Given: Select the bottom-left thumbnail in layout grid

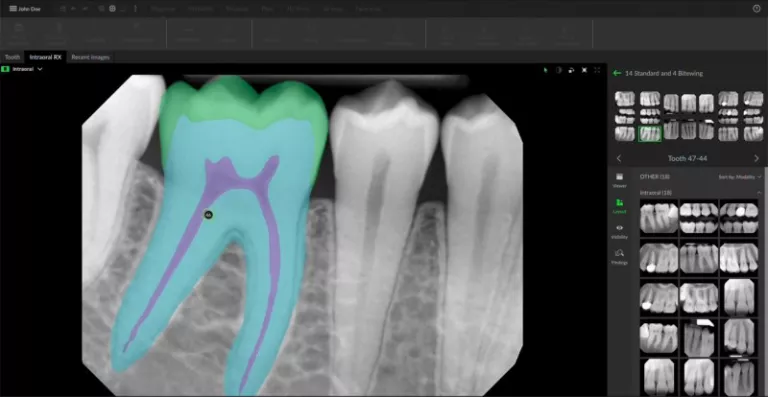Looking at the screenshot, I should [x=624, y=133].
